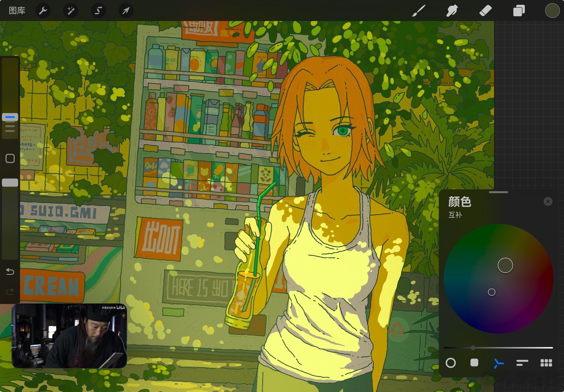
Task: Switch to the Palettes grid tab
Action: point(546,363)
